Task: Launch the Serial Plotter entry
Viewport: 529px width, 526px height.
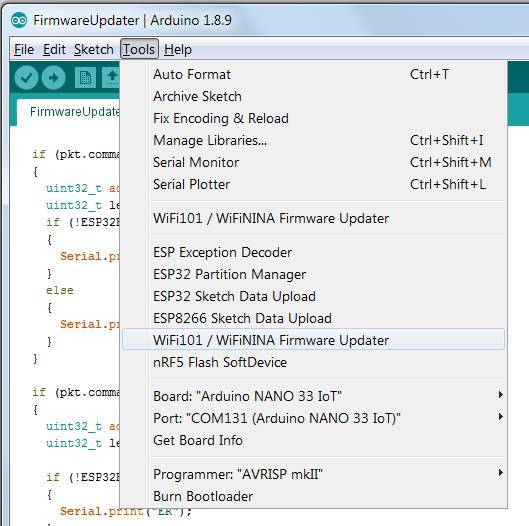Action: 314,184
